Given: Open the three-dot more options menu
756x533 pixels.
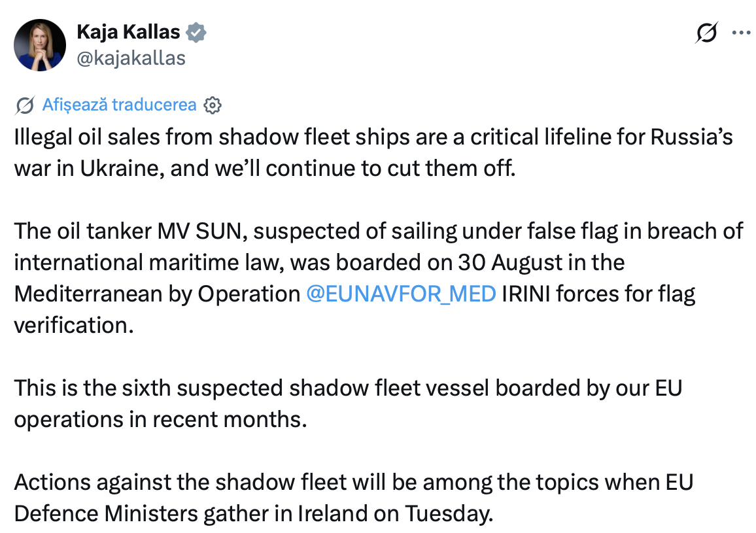Looking at the screenshot, I should pyautogui.click(x=741, y=33).
